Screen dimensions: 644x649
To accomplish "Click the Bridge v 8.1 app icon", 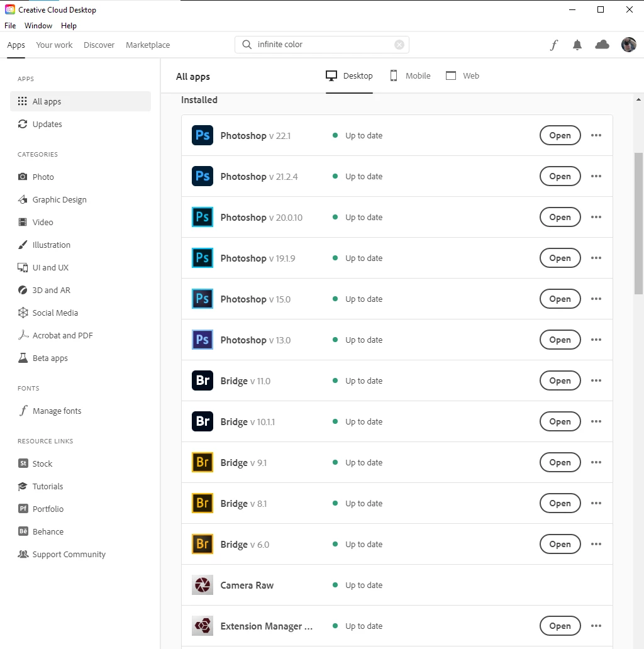I will coord(203,503).
